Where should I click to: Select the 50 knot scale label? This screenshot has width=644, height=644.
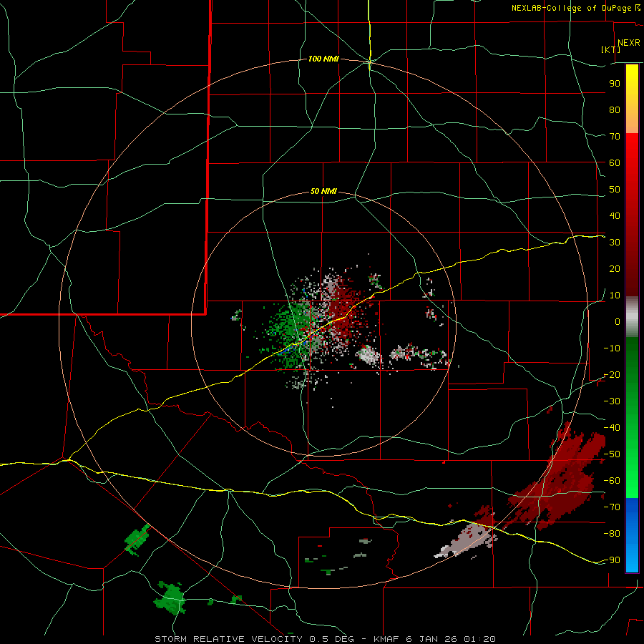click(x=615, y=190)
